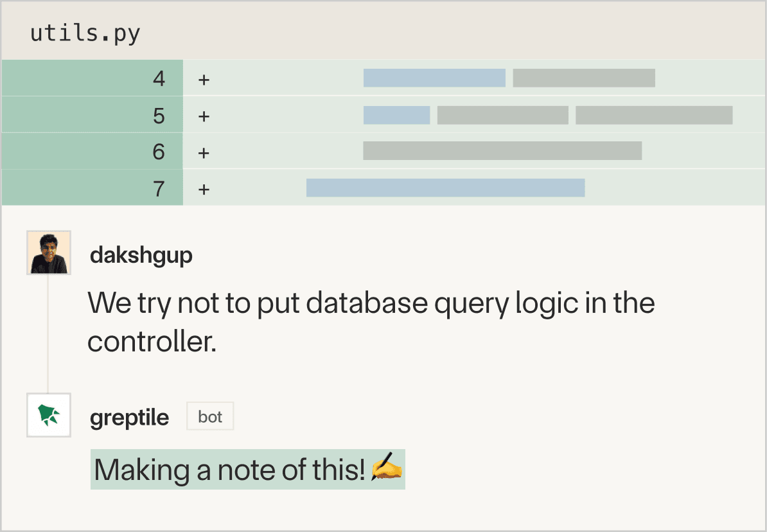Image resolution: width=767 pixels, height=532 pixels.
Task: Click the plus marker on line 4
Action: [x=204, y=79]
